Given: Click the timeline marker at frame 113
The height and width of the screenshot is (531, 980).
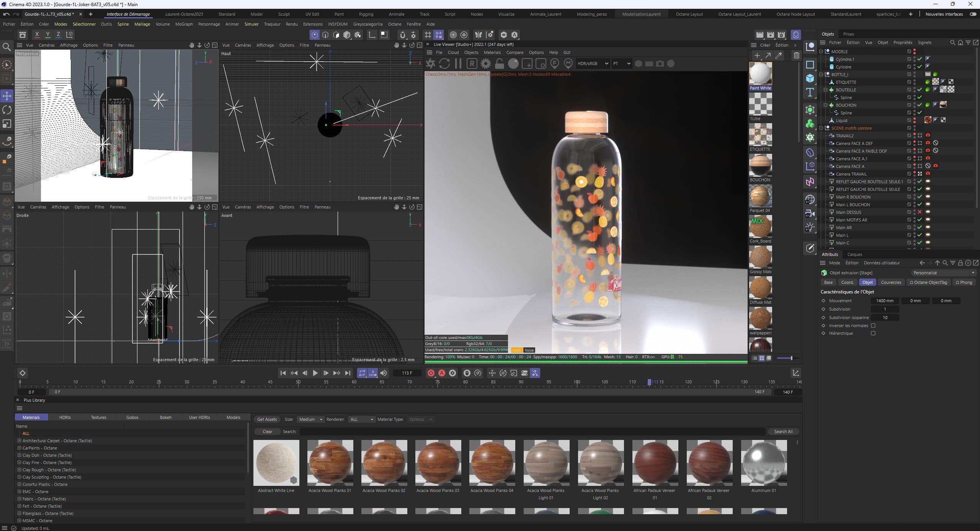Looking at the screenshot, I should [x=649, y=382].
